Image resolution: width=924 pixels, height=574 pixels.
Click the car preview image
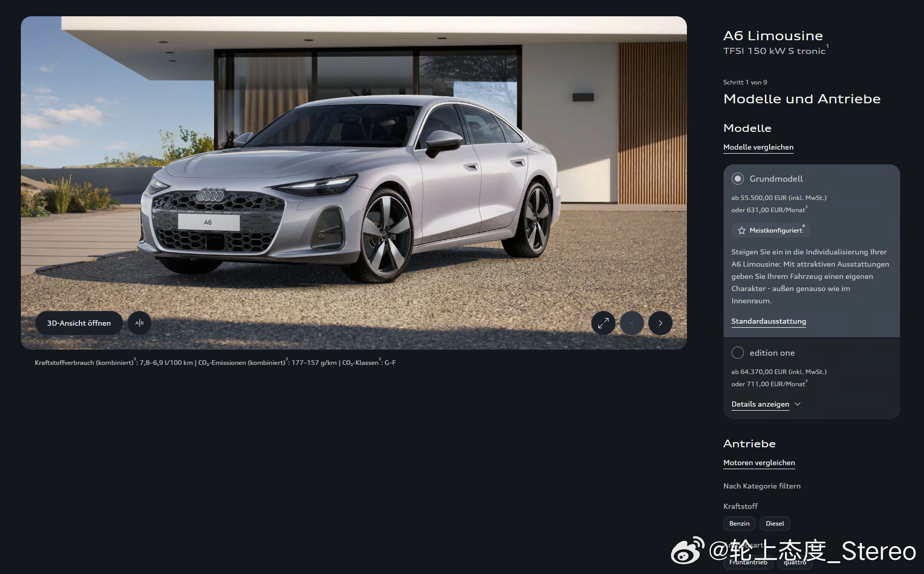coord(354,183)
